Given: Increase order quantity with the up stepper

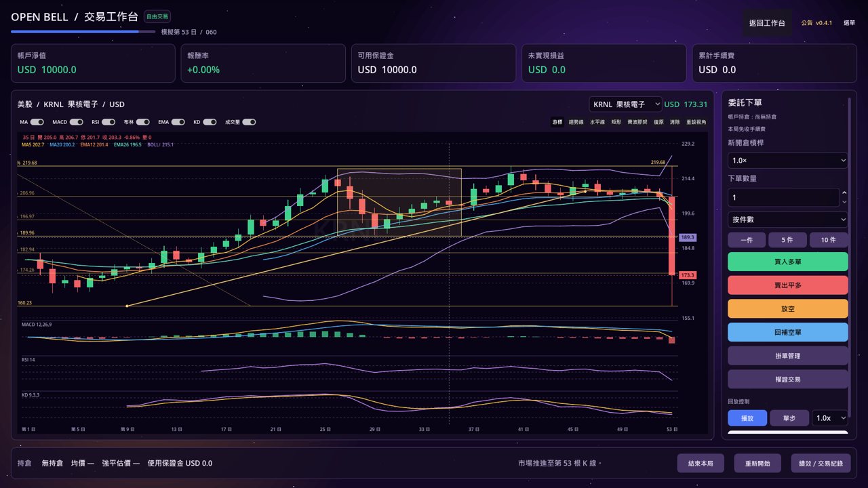Looking at the screenshot, I should click(x=844, y=193).
